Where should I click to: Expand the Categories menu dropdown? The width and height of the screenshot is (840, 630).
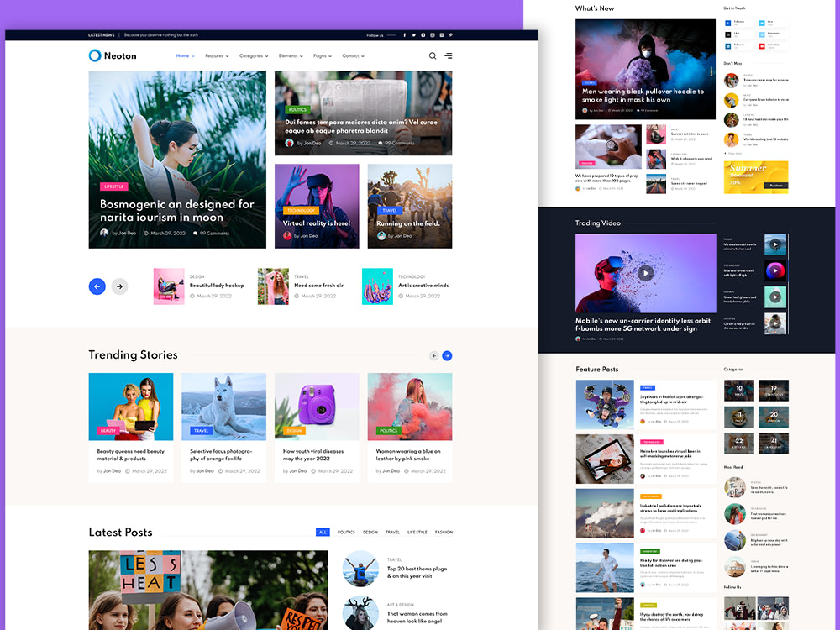click(x=254, y=55)
